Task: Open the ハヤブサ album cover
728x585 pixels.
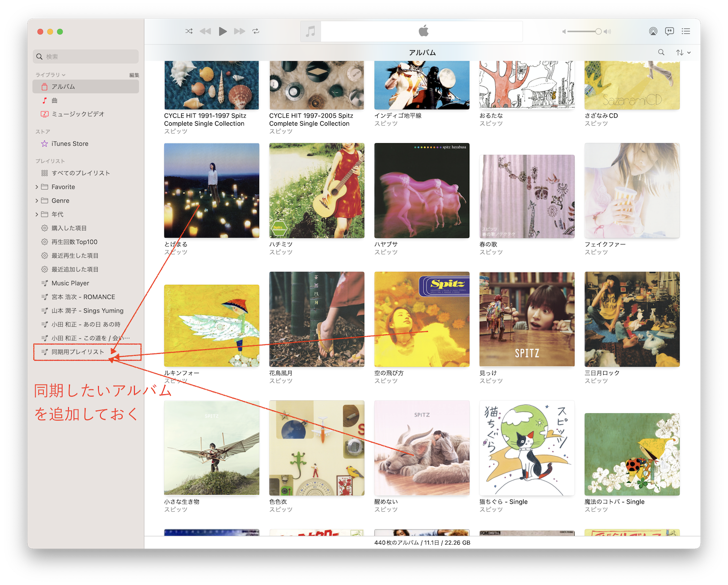Action: point(422,191)
